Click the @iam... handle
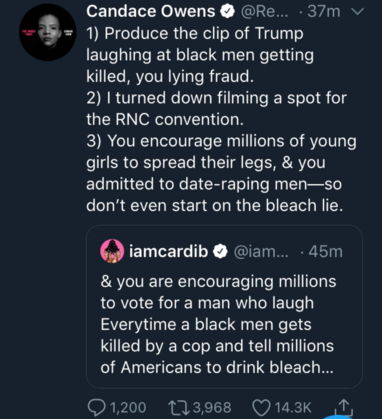The height and width of the screenshot is (419, 382). coord(262,252)
